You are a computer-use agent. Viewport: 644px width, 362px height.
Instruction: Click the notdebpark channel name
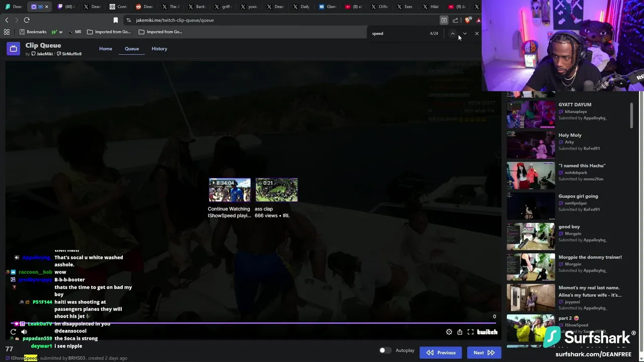[x=576, y=172]
